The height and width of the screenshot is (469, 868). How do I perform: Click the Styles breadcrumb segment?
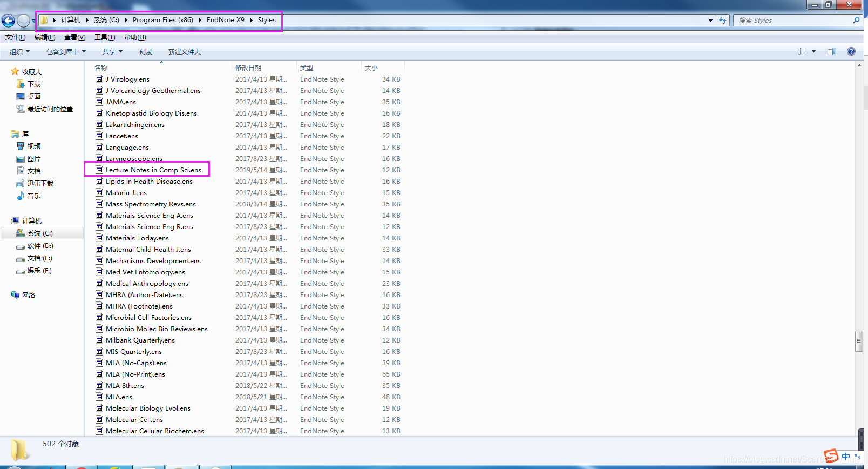[267, 20]
